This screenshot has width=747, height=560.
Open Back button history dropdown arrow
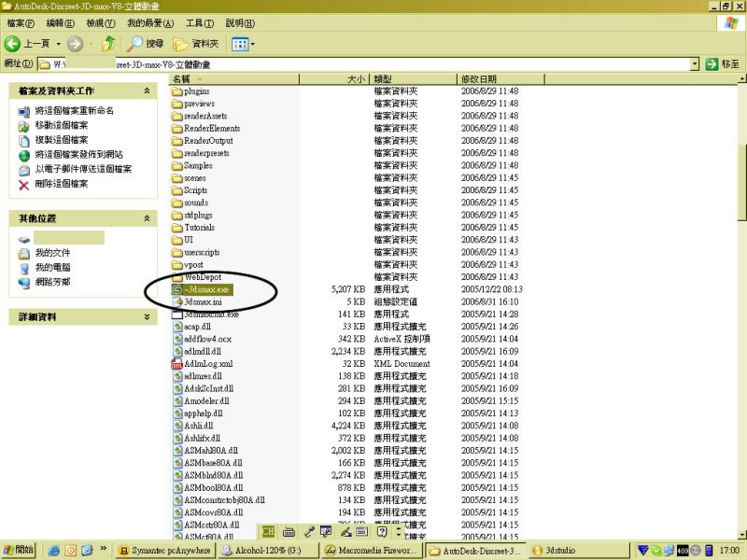[59, 44]
